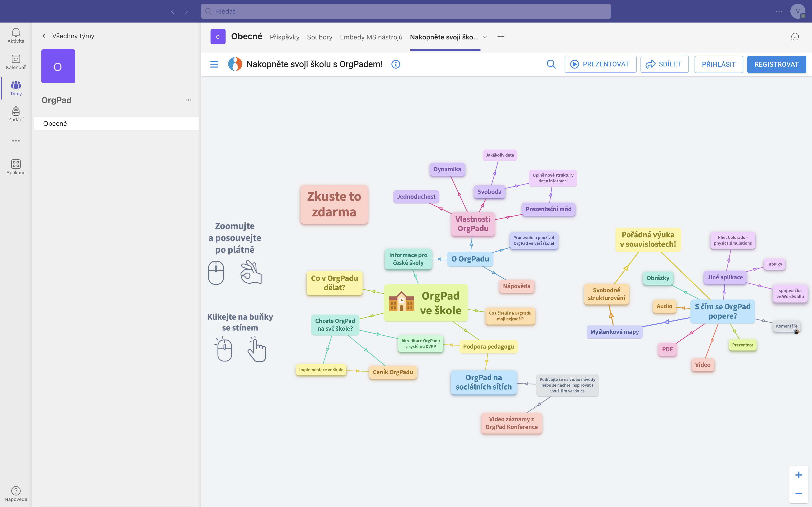Zoom in canvas with plus button
812x507 pixels.
click(x=799, y=475)
